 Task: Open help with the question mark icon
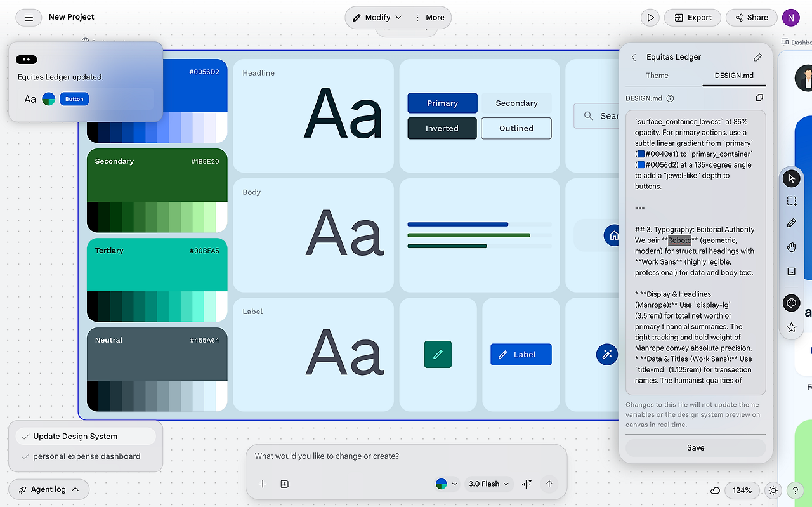point(795,491)
